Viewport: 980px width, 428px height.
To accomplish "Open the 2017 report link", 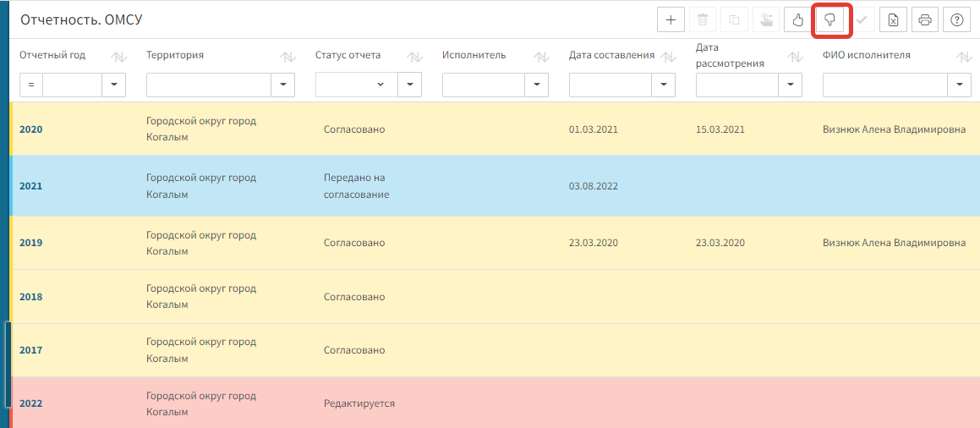I will click(30, 350).
